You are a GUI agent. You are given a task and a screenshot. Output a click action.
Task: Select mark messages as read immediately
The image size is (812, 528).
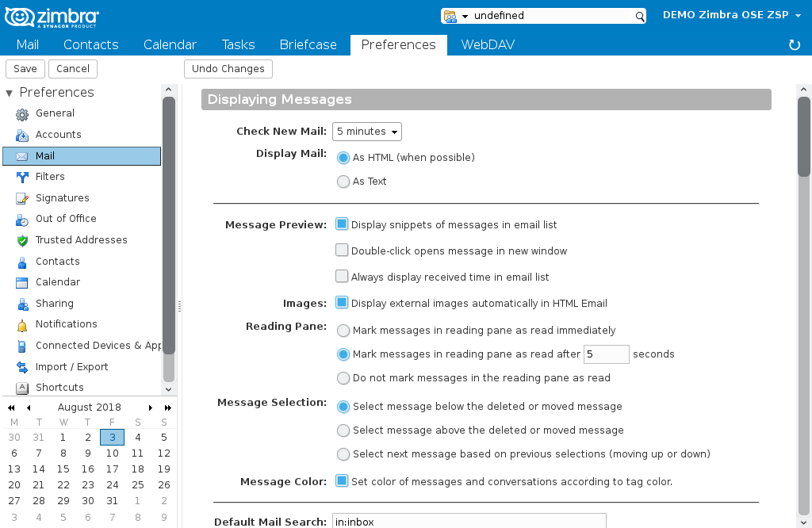point(343,331)
